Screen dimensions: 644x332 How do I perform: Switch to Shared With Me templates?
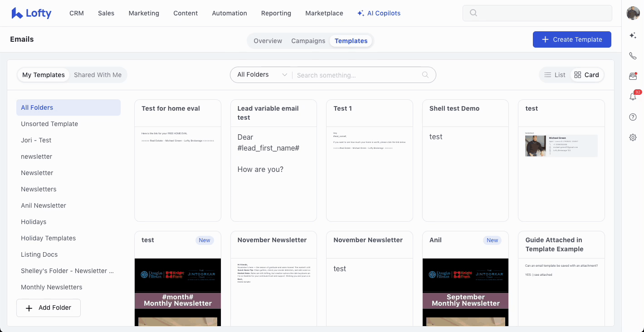click(98, 74)
